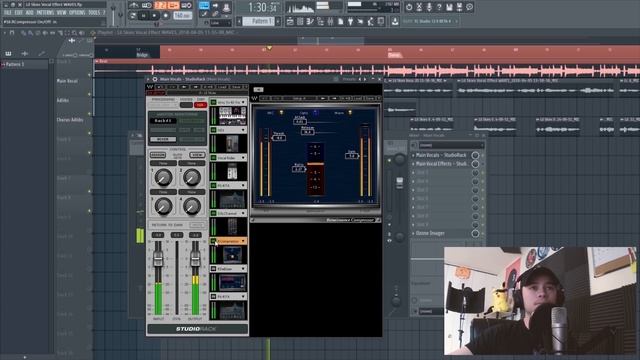Image resolution: width=640 pixels, height=360 pixels.
Task: Select the SSLChannel plugin thumbnail
Action: 232,227
